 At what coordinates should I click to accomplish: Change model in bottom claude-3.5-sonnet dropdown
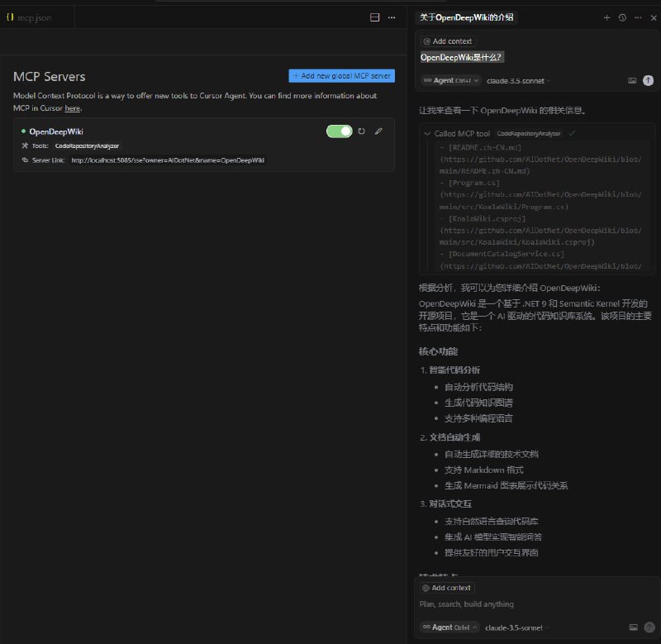[516, 627]
